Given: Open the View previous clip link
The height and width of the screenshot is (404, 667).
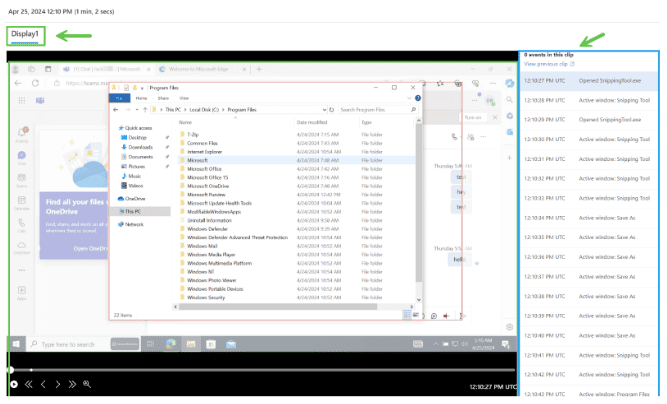Looking at the screenshot, I should click(549, 64).
